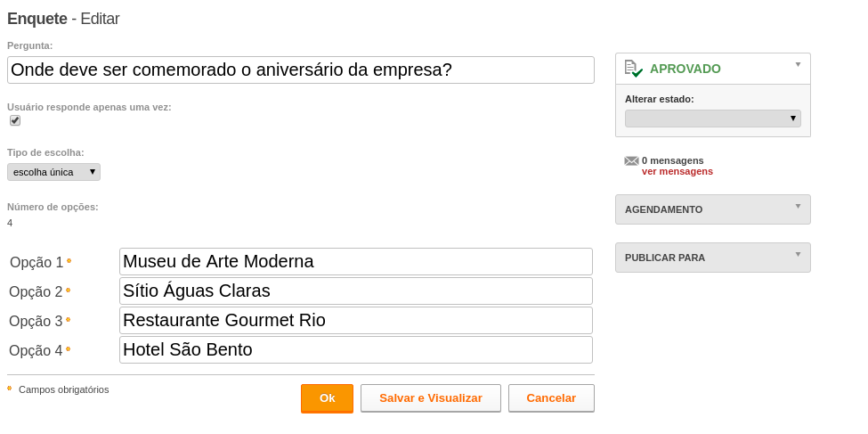Click the approved document status icon

coord(633,69)
